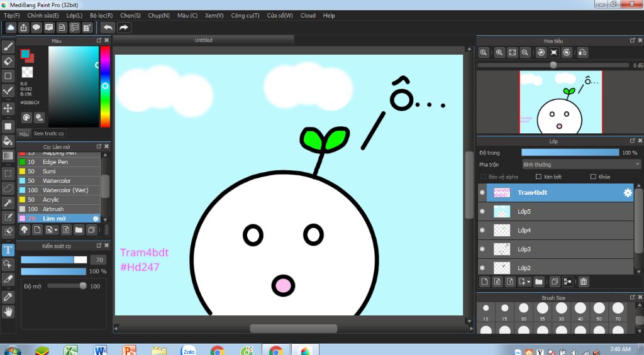Undock the Brush Size panel
Image resolution: width=644 pixels, height=355 pixels.
(x=632, y=297)
